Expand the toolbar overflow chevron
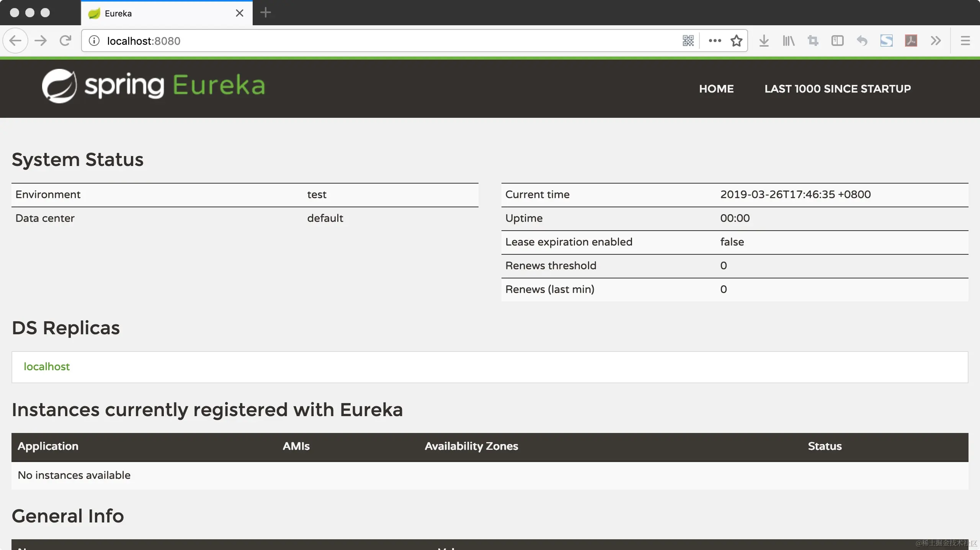This screenshot has height=550, width=980. click(936, 41)
